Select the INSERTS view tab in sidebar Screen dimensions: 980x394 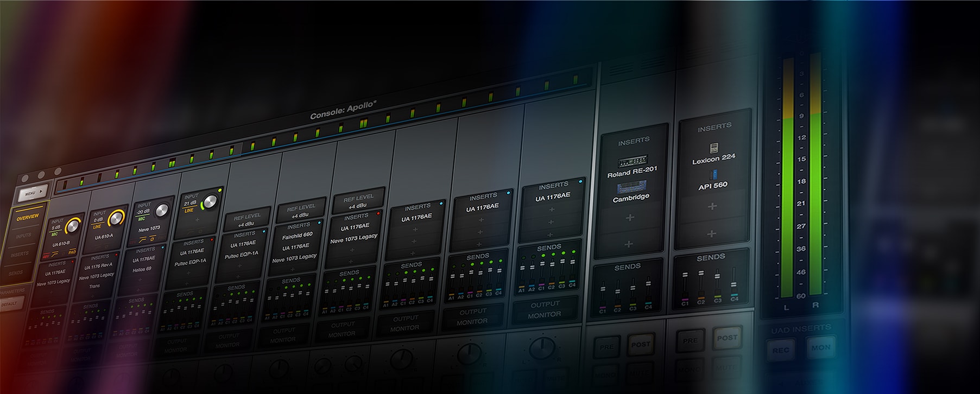pos(20,254)
